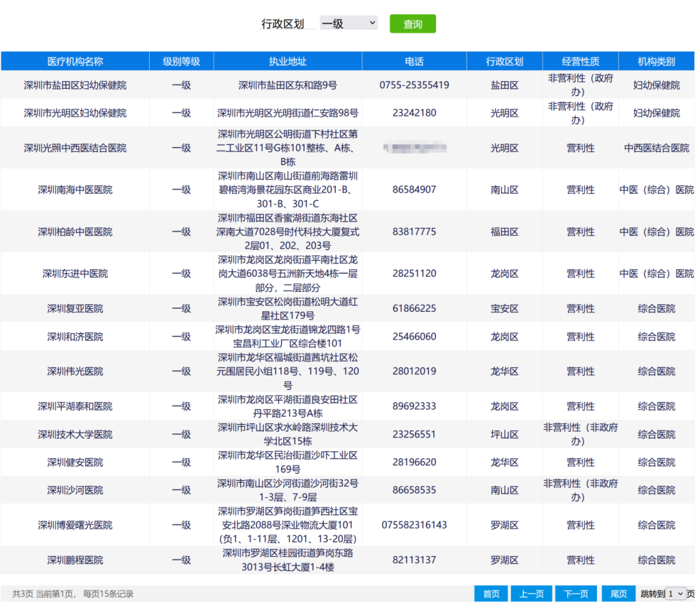Click the 上一页 button
This screenshot has width=700, height=608.
click(x=531, y=594)
